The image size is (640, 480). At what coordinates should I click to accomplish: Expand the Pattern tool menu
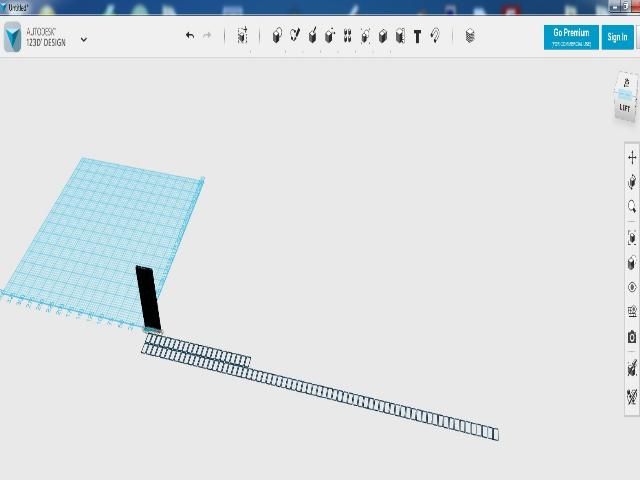[x=347, y=36]
